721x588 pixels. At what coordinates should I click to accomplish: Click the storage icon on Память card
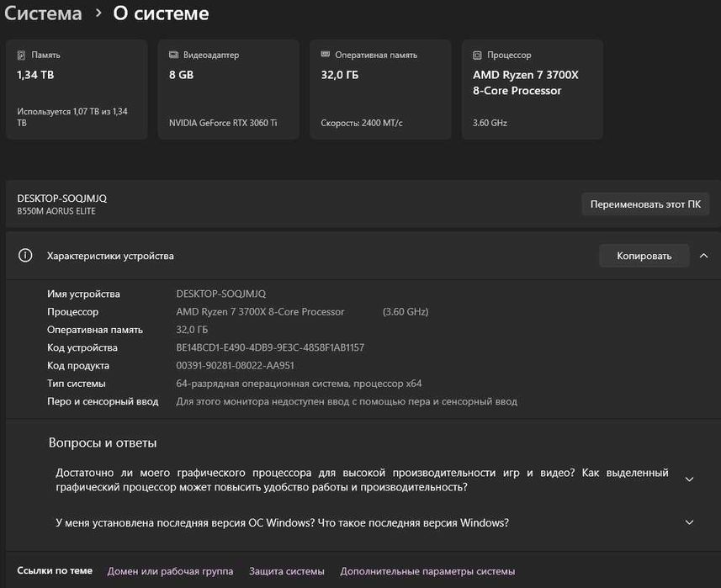[x=21, y=56]
